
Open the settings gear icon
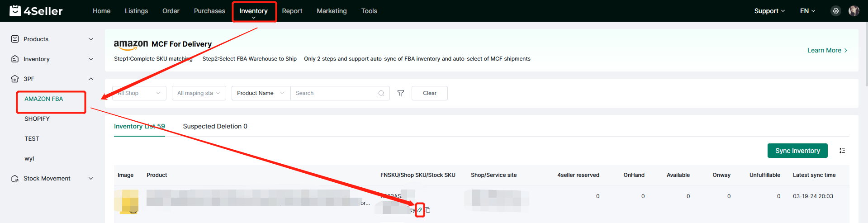(836, 11)
